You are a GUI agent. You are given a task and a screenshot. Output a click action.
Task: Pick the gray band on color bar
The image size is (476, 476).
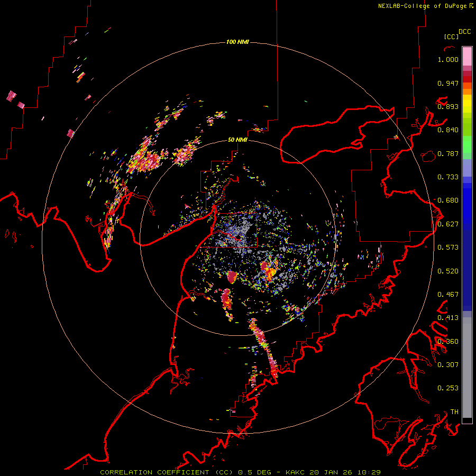(x=467, y=368)
